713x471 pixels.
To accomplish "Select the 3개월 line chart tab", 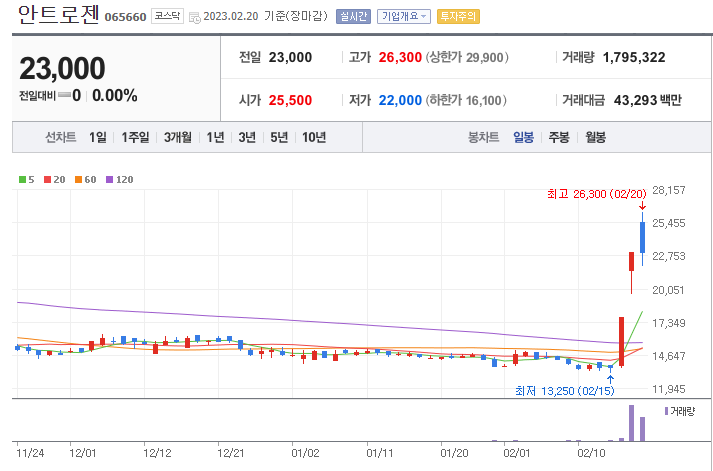I will click(x=178, y=137).
